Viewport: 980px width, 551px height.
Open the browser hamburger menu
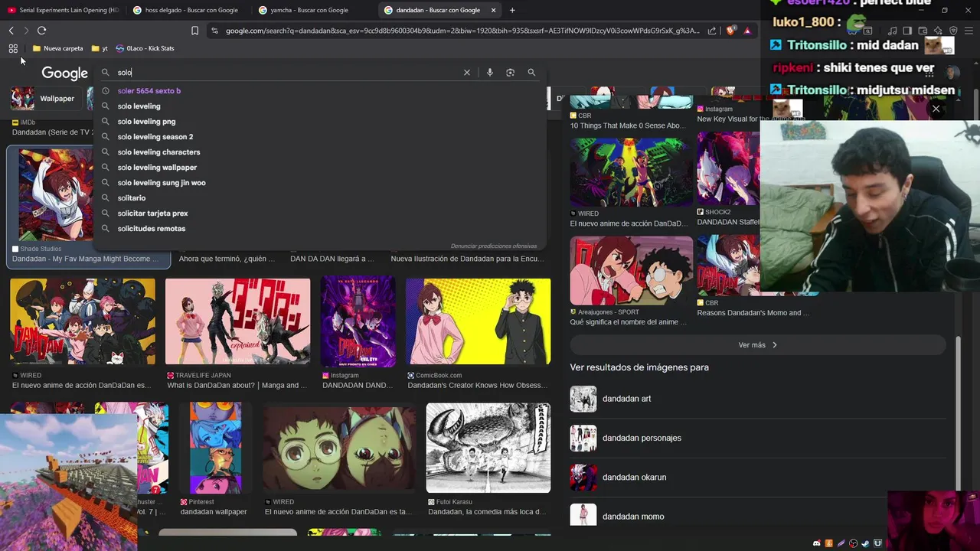point(969,31)
